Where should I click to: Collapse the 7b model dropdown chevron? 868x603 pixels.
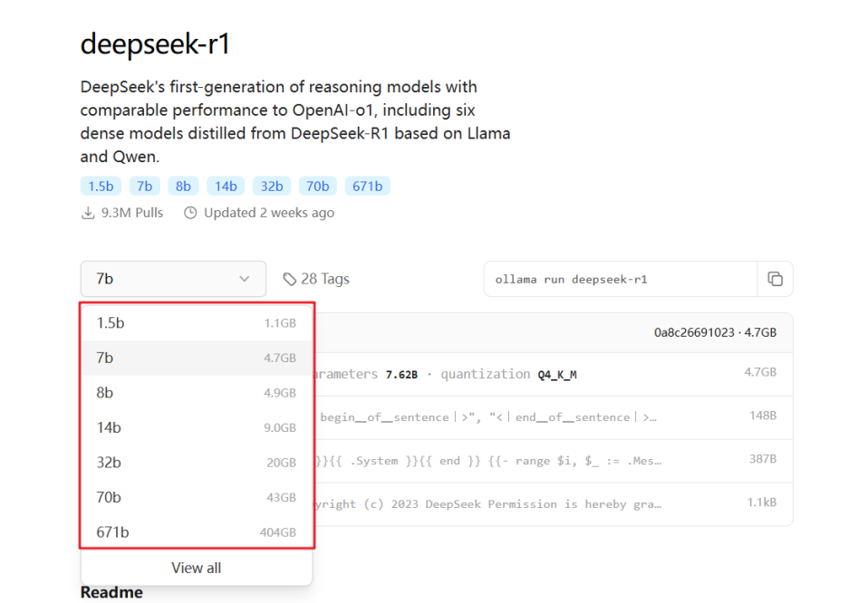point(244,279)
